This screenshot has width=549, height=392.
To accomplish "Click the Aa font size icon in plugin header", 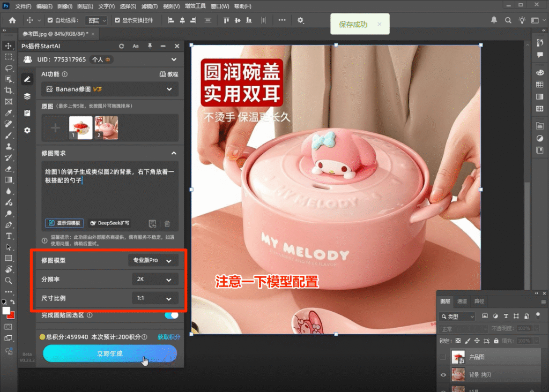I will pyautogui.click(x=136, y=46).
